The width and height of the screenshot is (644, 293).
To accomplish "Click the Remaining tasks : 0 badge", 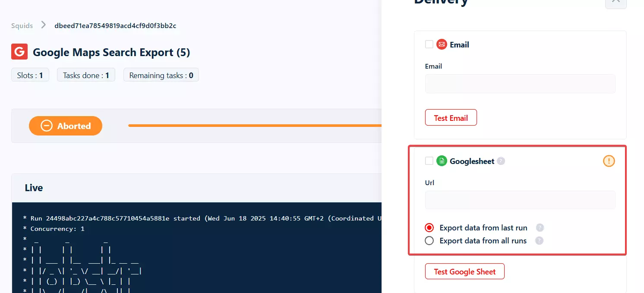I will [x=161, y=75].
